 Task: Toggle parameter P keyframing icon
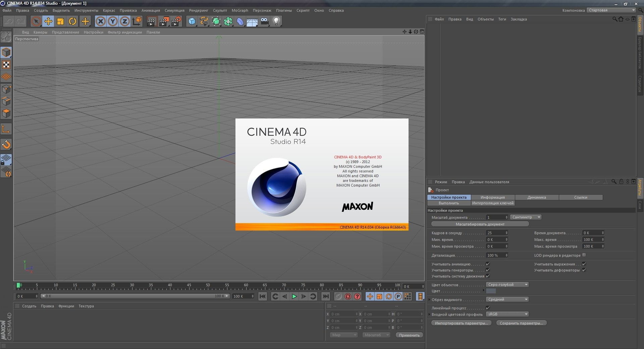pyautogui.click(x=398, y=296)
